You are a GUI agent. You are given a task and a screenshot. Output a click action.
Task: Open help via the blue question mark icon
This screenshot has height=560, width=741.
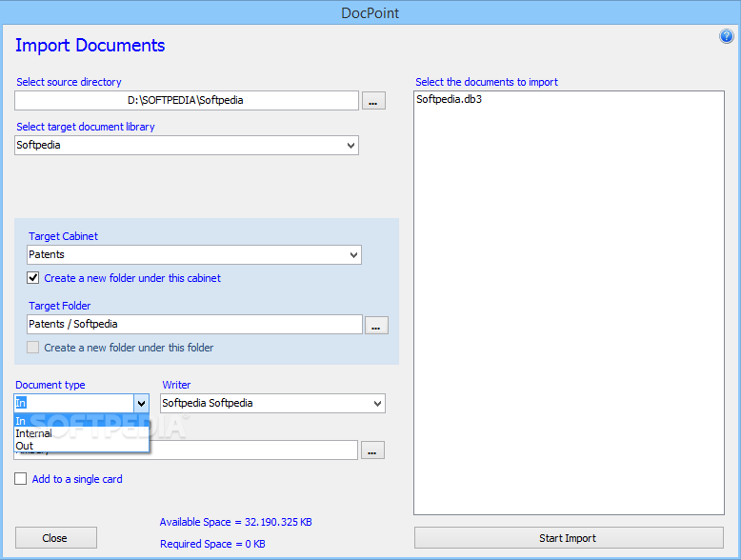point(727,36)
